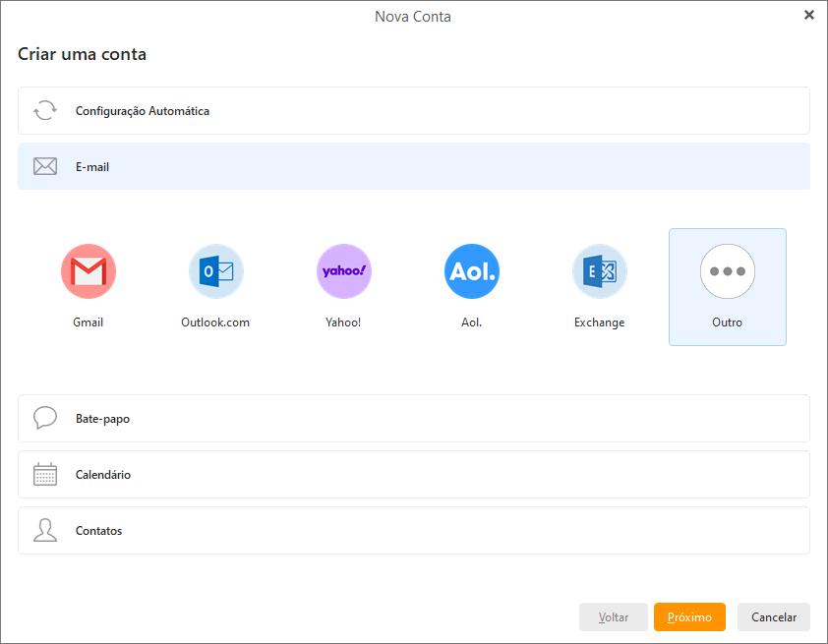This screenshot has height=644, width=828.
Task: Open the Calendário section
Action: tap(414, 475)
